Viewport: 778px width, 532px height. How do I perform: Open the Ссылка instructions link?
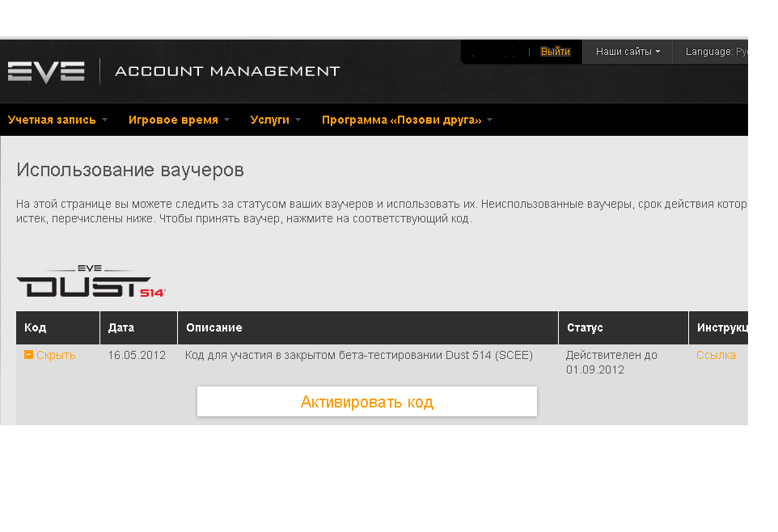click(716, 355)
